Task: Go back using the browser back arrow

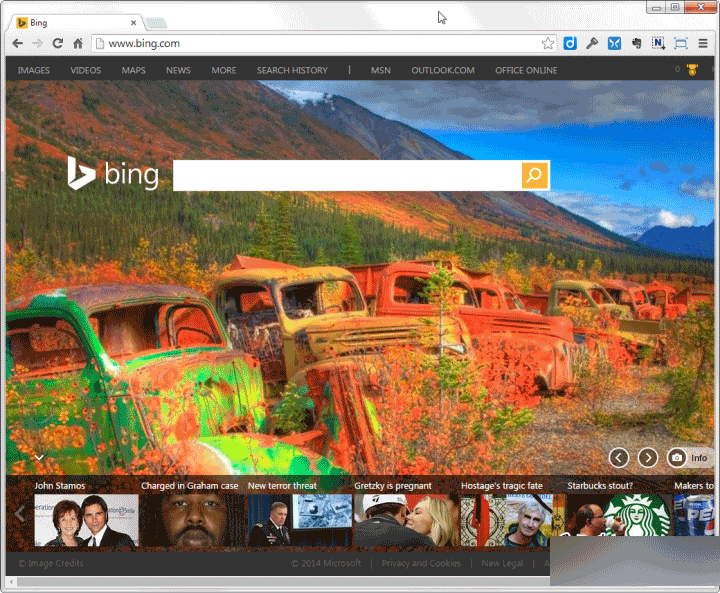Action: [x=17, y=44]
